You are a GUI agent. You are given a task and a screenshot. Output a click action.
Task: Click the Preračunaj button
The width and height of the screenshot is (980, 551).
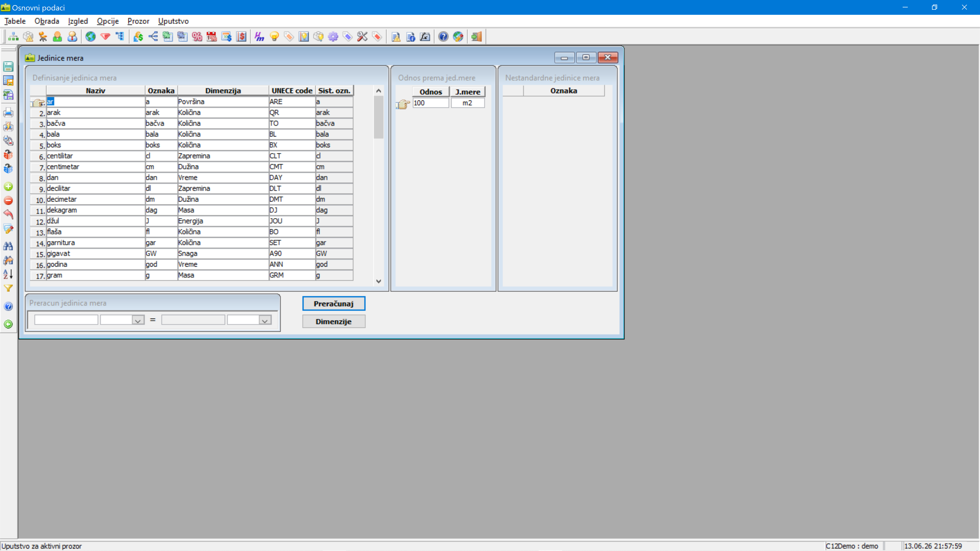pyautogui.click(x=334, y=304)
